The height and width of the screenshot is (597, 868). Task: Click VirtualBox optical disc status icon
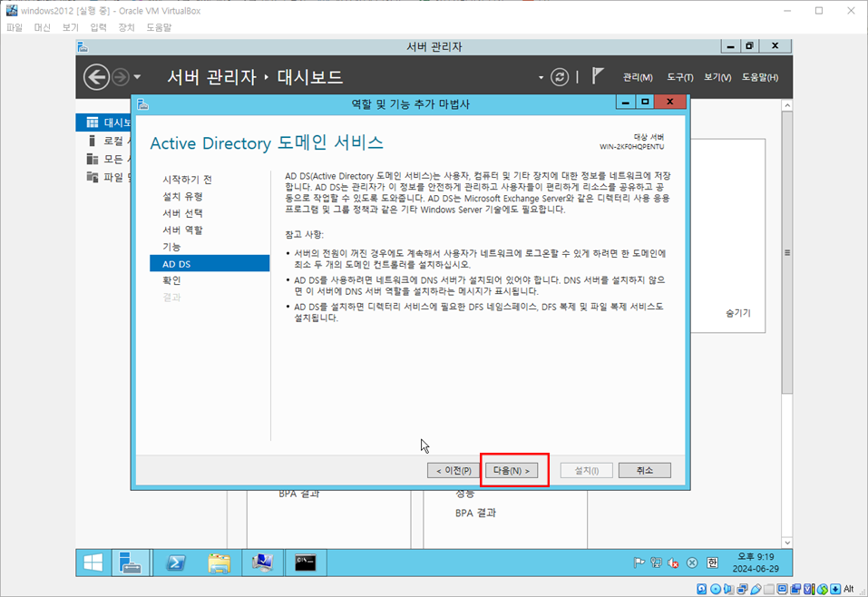click(x=716, y=589)
